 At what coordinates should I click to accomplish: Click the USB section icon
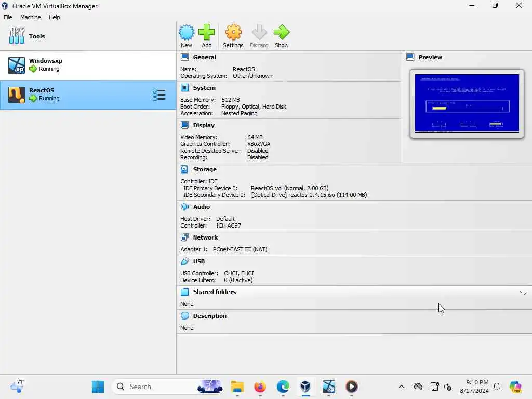tap(184, 261)
